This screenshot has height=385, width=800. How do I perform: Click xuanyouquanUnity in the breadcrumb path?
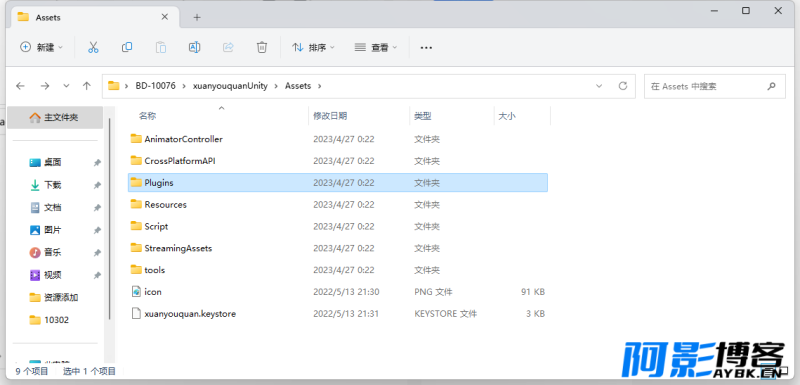(x=230, y=86)
